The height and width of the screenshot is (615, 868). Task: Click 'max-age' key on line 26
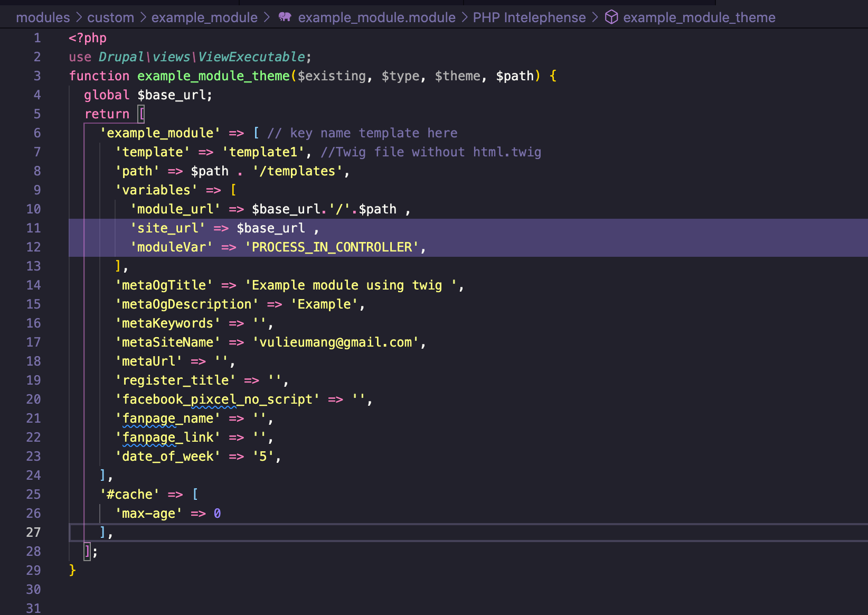coord(149,514)
